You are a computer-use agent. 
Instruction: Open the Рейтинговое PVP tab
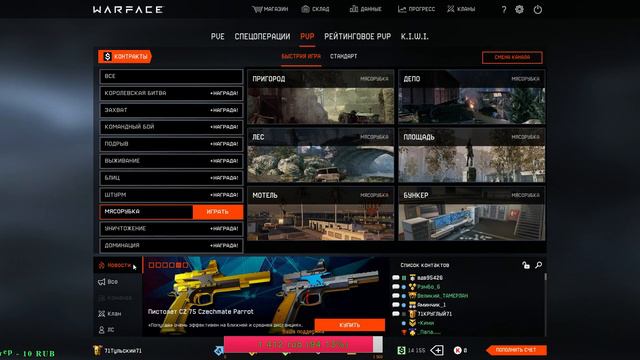click(358, 37)
